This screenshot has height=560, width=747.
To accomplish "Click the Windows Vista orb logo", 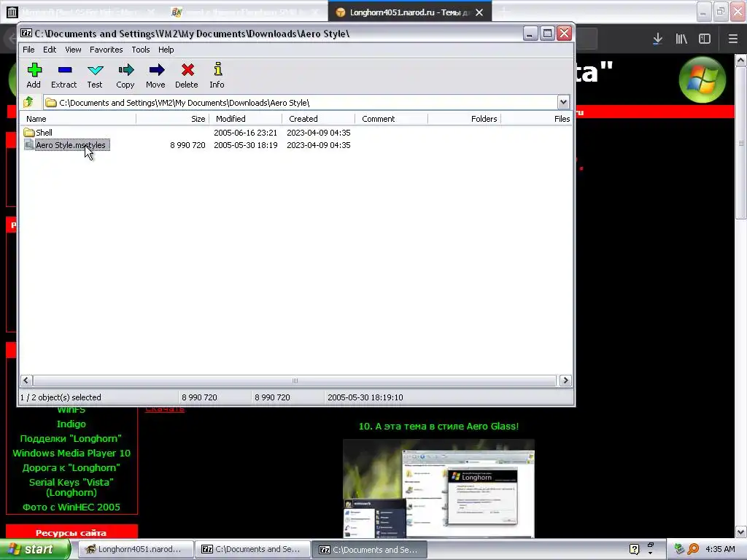I will pyautogui.click(x=703, y=79).
